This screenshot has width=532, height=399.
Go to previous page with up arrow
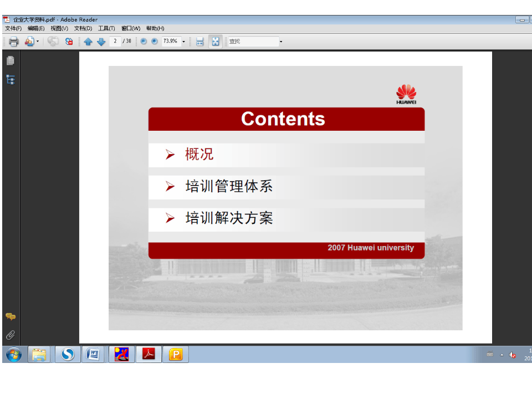click(x=88, y=42)
